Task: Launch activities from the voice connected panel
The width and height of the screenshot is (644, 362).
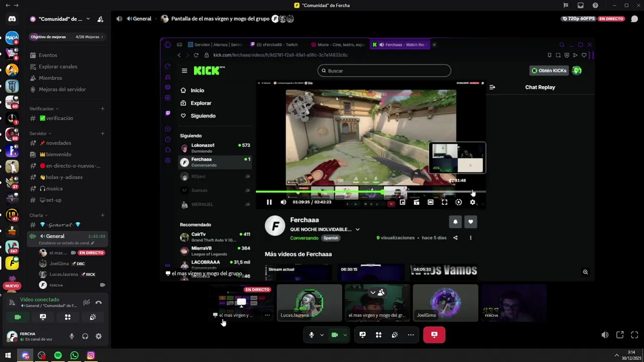Action: click(x=67, y=317)
